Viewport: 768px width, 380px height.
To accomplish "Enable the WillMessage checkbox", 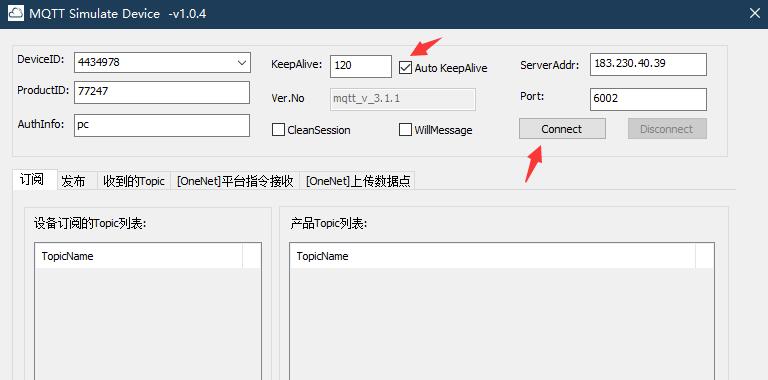I will click(x=405, y=130).
